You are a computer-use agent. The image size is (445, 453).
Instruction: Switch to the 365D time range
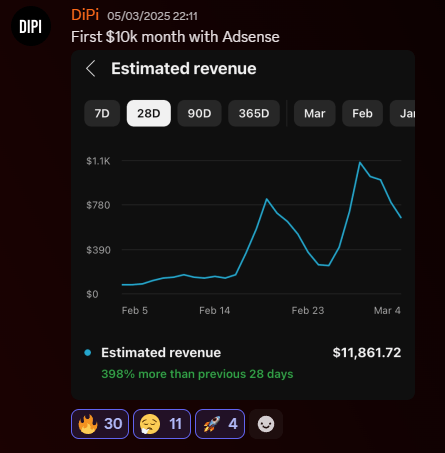[x=254, y=113]
